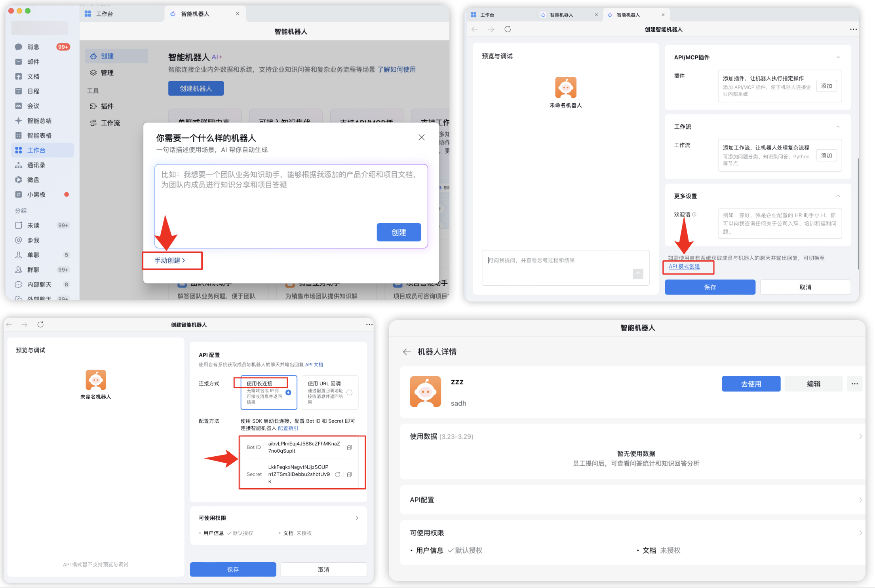Click the 手动创建 link
875x588 pixels.
(169, 260)
